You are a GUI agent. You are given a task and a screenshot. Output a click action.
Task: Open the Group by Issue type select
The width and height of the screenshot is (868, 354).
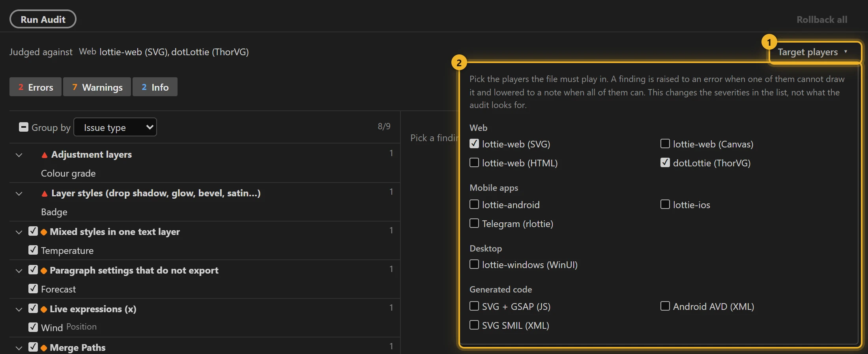115,127
